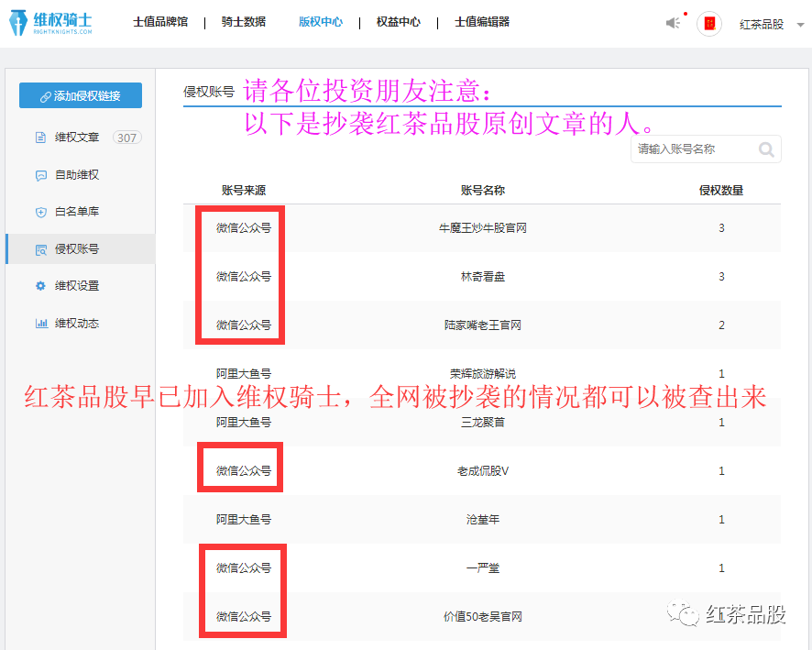Screen dimensions: 812x650
Task: Open 自助维权 in sidebar
Action: coord(77,175)
